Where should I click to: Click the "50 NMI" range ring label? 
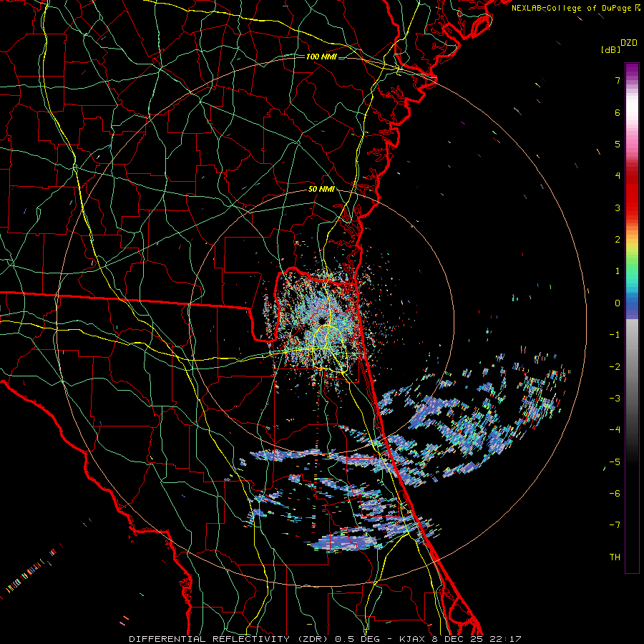point(321,190)
